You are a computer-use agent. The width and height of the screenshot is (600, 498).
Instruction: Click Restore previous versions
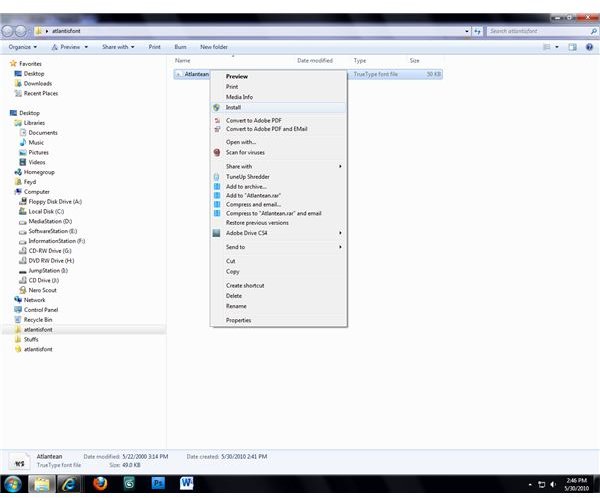[x=278, y=223]
